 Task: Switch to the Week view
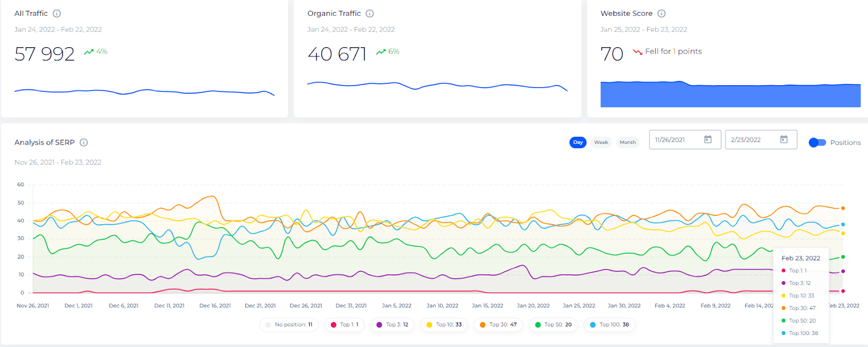601,142
